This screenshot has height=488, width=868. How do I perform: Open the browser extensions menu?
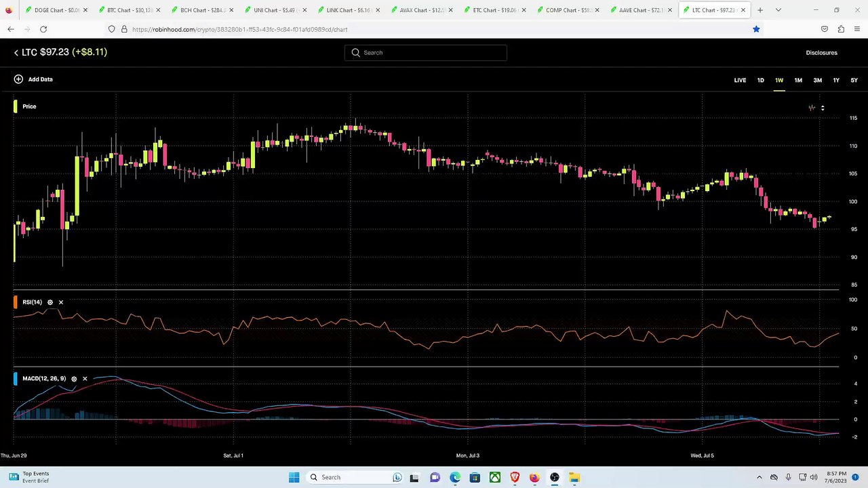click(841, 29)
